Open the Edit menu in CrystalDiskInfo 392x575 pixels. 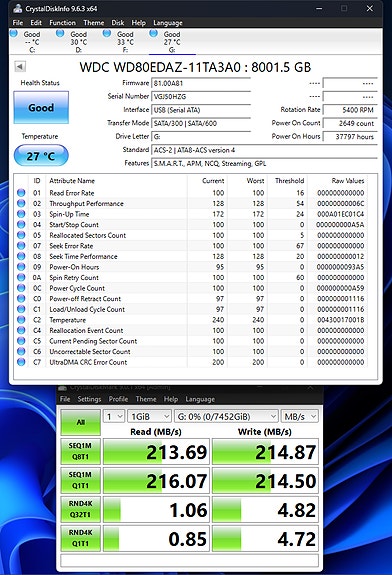36,23
